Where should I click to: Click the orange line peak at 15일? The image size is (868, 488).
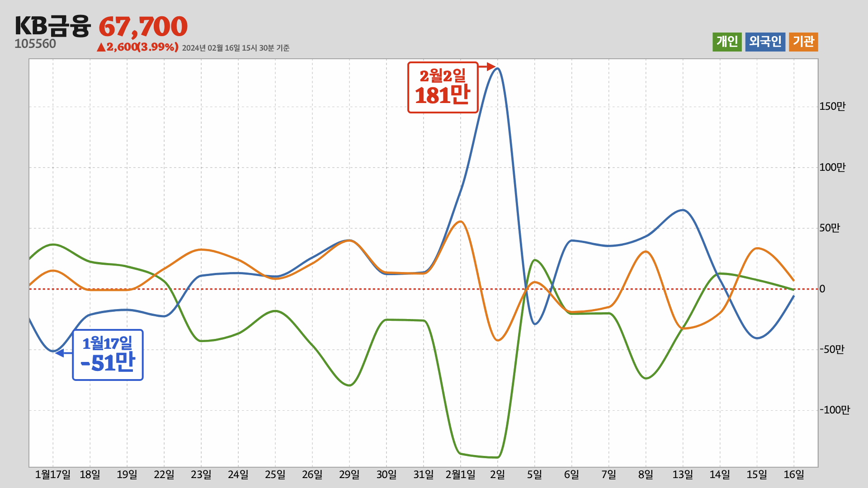[x=756, y=248]
